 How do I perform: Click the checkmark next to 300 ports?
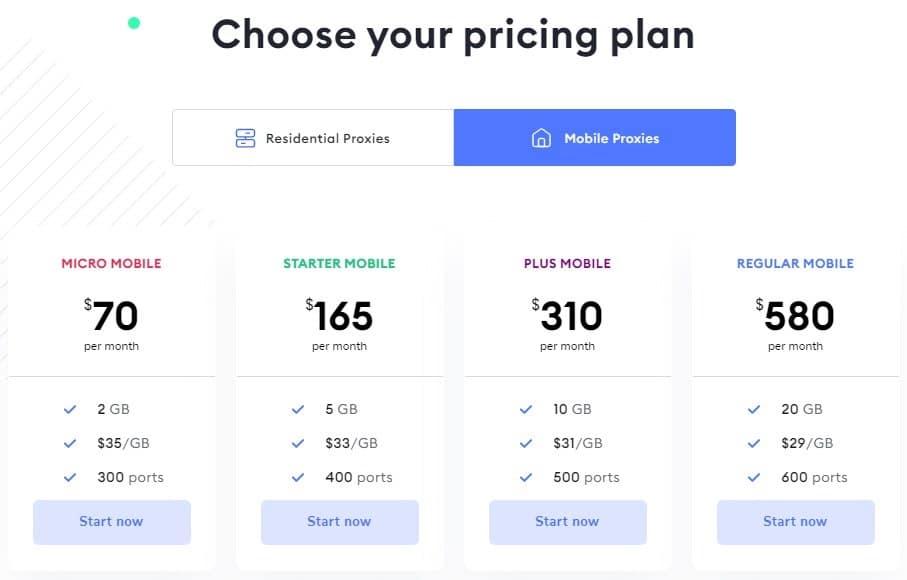pyautogui.click(x=70, y=478)
